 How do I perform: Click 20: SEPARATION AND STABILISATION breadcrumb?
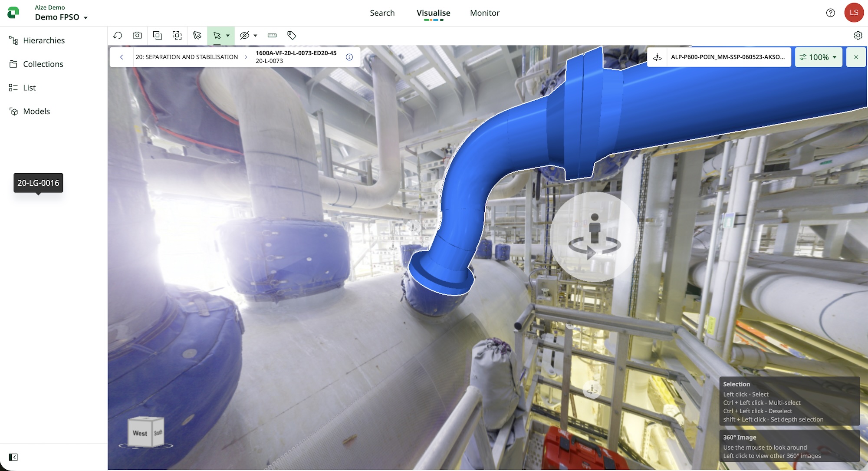pyautogui.click(x=187, y=57)
